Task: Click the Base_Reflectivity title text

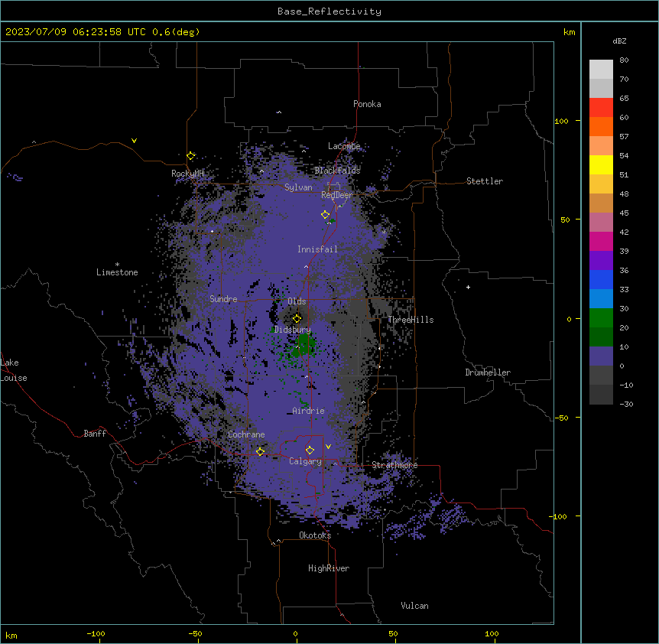Action: 329,11
